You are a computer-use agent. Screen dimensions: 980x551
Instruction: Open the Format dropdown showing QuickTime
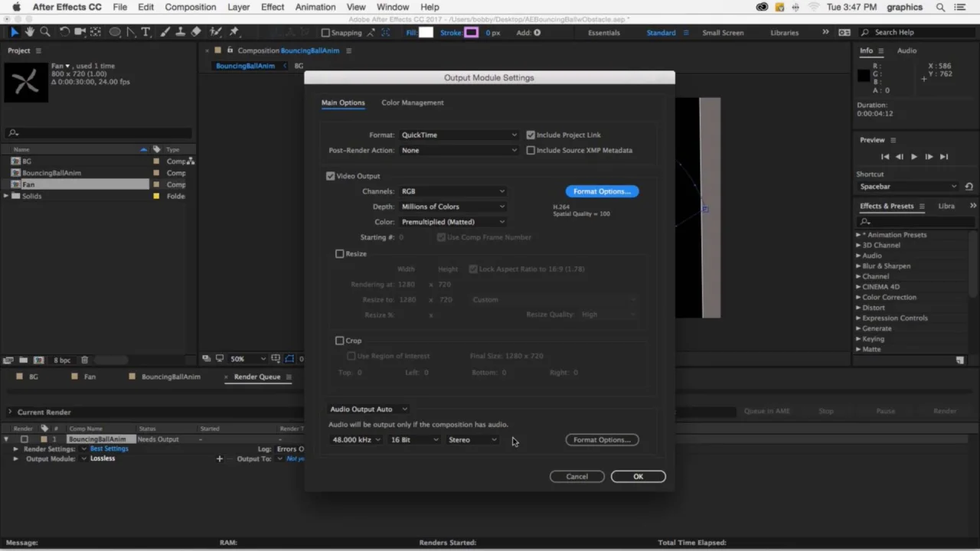(459, 135)
